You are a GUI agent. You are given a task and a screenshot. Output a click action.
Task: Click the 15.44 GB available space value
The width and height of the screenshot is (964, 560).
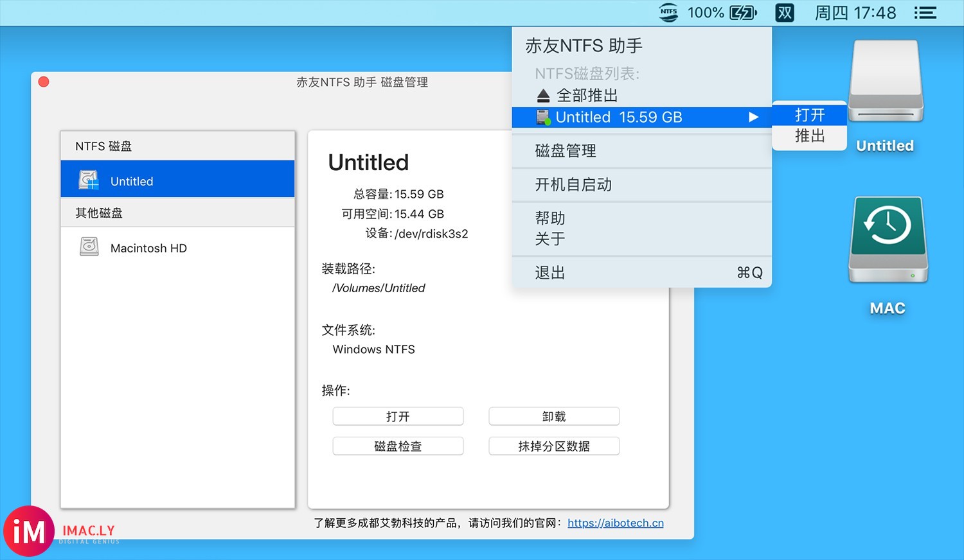[419, 214]
